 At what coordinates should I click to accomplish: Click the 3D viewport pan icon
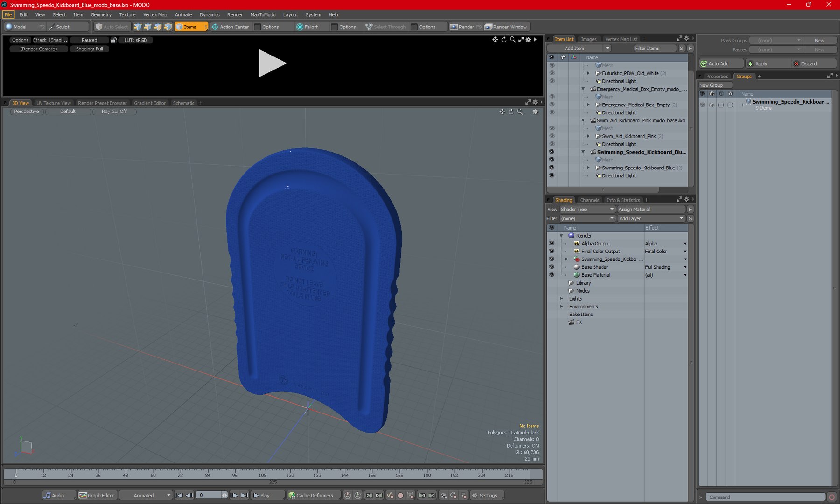pos(502,112)
